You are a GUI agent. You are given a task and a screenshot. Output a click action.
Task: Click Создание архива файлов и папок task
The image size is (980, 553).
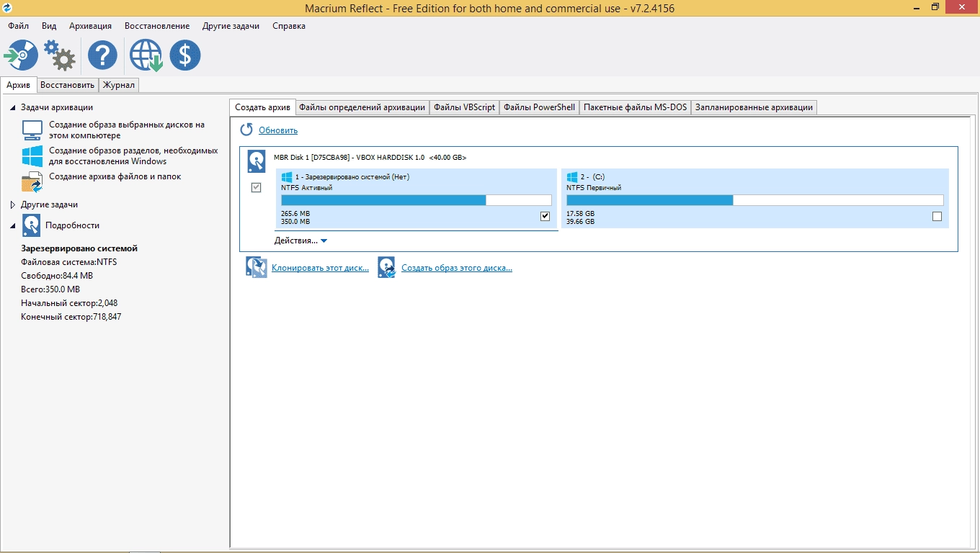pyautogui.click(x=115, y=176)
